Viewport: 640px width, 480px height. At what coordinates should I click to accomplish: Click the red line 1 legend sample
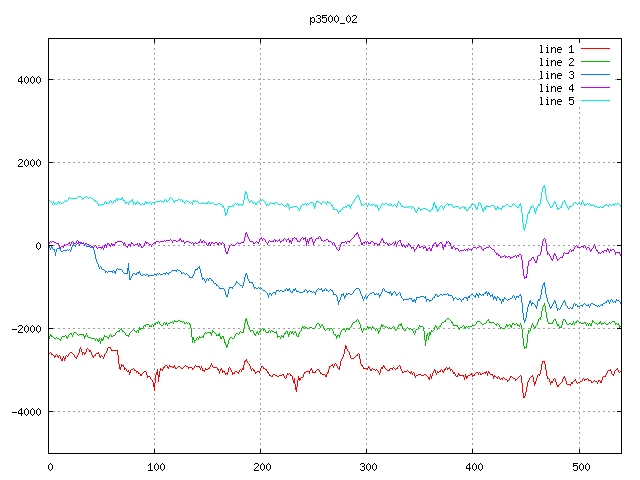(595, 49)
